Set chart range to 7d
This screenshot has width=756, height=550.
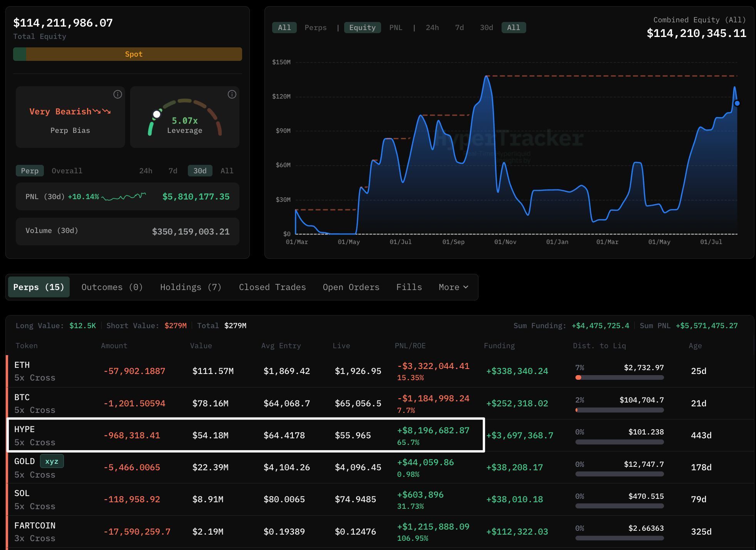click(x=459, y=28)
